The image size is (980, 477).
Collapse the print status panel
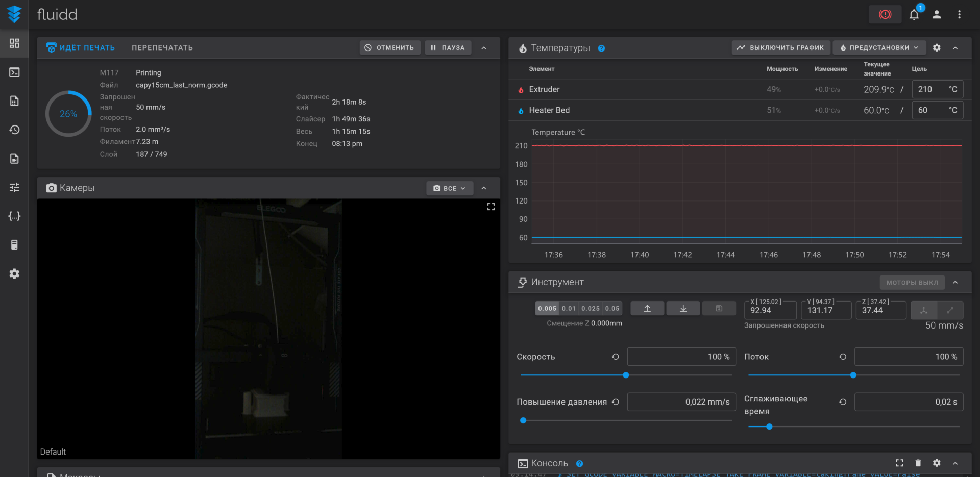click(484, 47)
